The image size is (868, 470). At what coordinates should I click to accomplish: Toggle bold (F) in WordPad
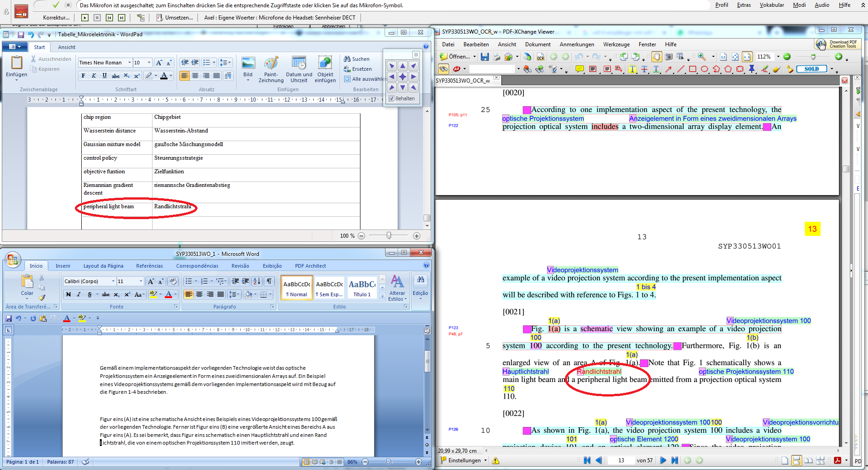pos(83,76)
